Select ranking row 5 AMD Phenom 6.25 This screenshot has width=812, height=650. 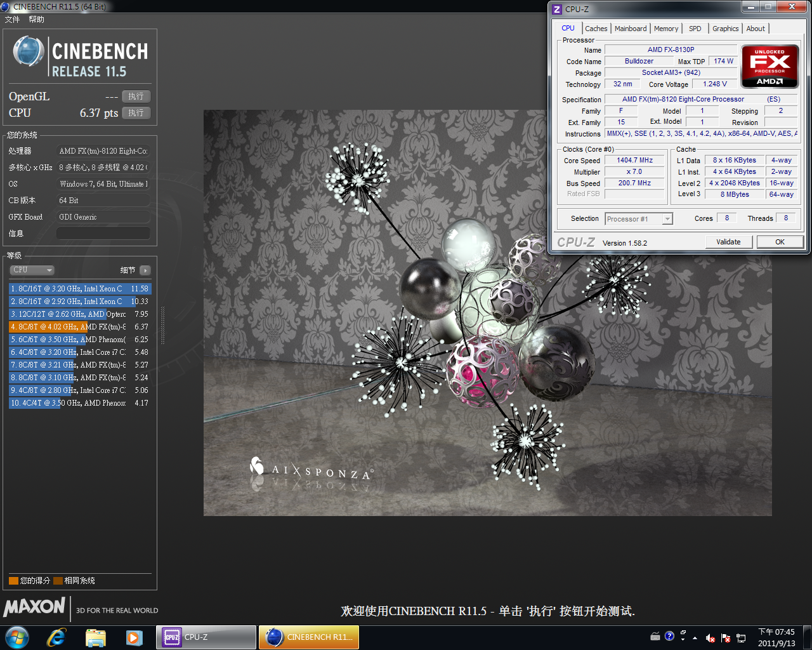coord(80,340)
